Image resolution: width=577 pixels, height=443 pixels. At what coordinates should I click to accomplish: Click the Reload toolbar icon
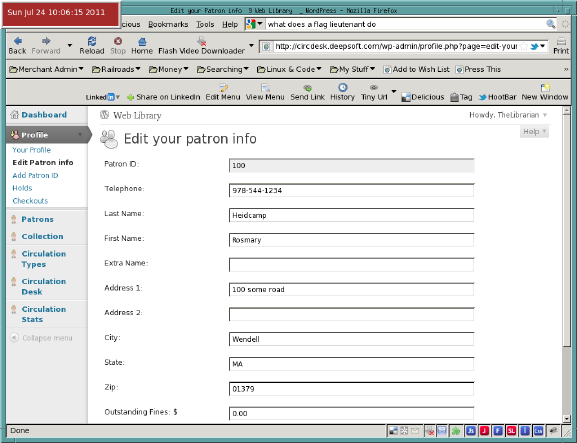(x=92, y=41)
